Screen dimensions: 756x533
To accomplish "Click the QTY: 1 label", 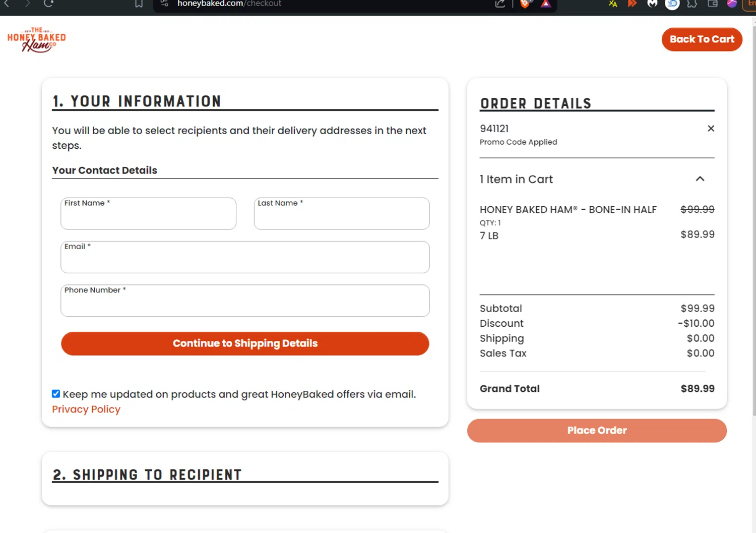I will 490,223.
